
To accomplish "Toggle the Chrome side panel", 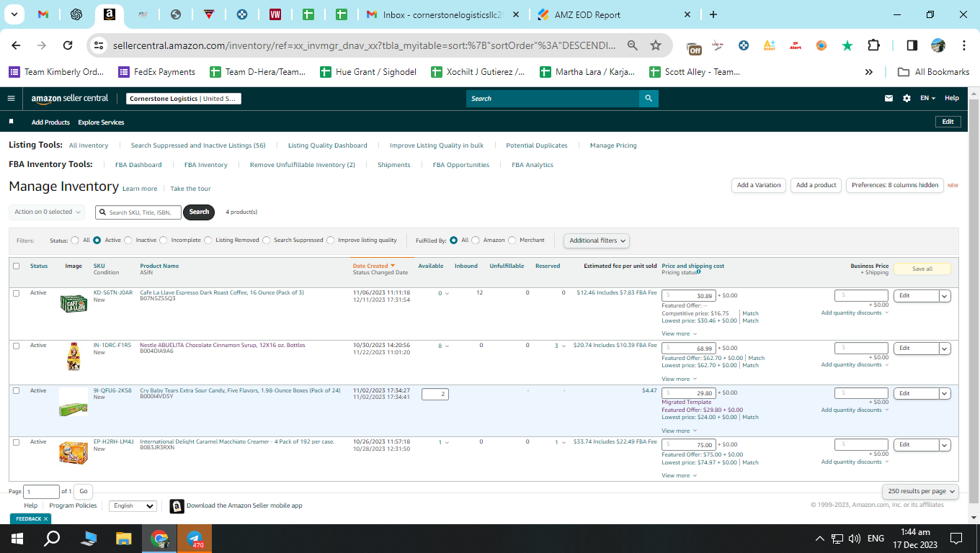I will click(x=912, y=45).
